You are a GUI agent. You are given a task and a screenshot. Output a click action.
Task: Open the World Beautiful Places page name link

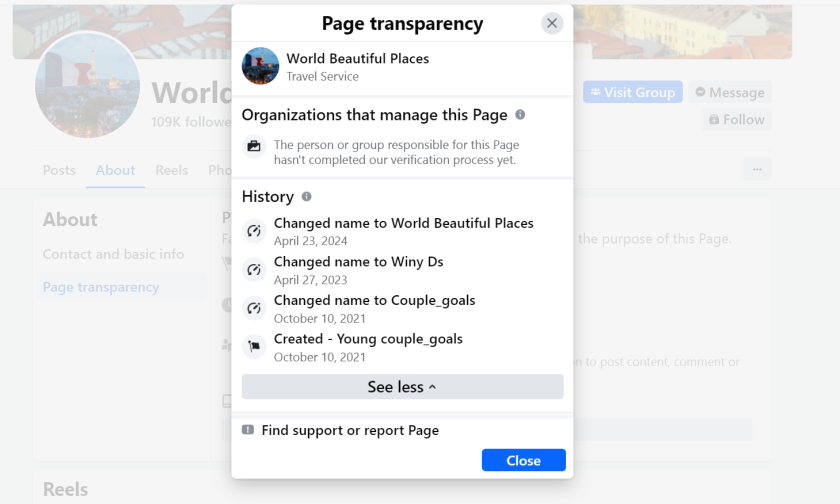357,59
